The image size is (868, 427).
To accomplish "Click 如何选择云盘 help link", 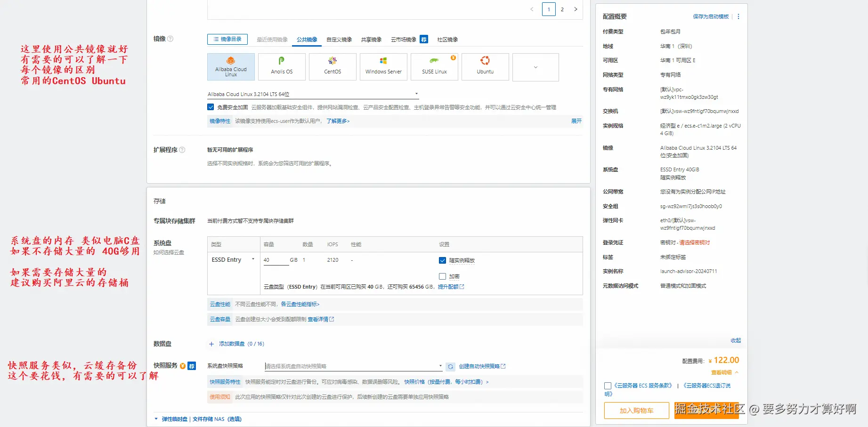I will (x=169, y=252).
